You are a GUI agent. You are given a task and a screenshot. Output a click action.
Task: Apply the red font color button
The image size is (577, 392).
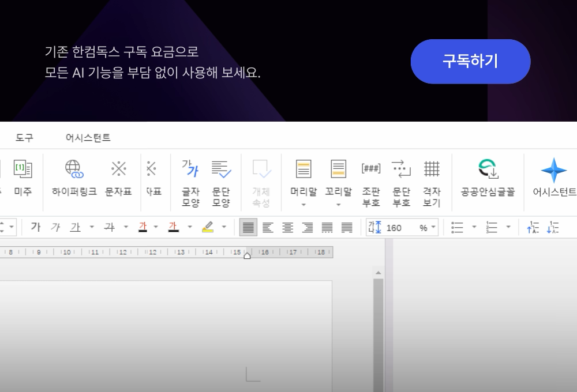[143, 227]
